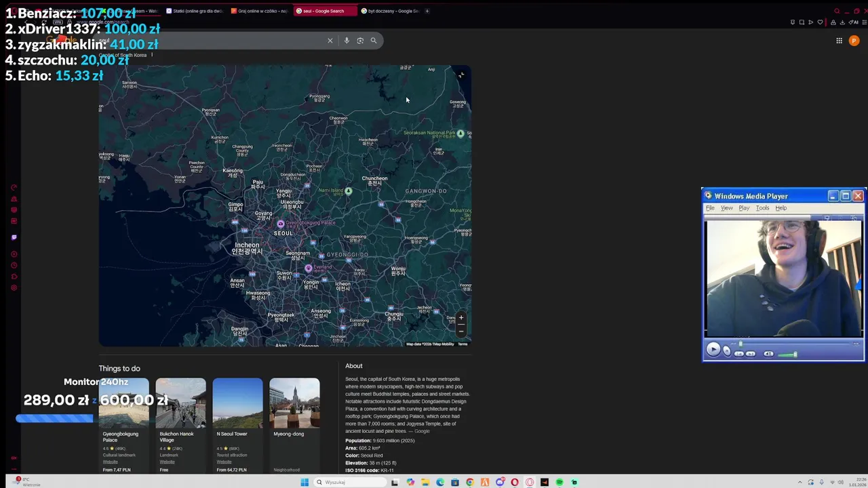Open the Windows Start menu
Viewport: 868px width, 488px height.
pos(304,483)
